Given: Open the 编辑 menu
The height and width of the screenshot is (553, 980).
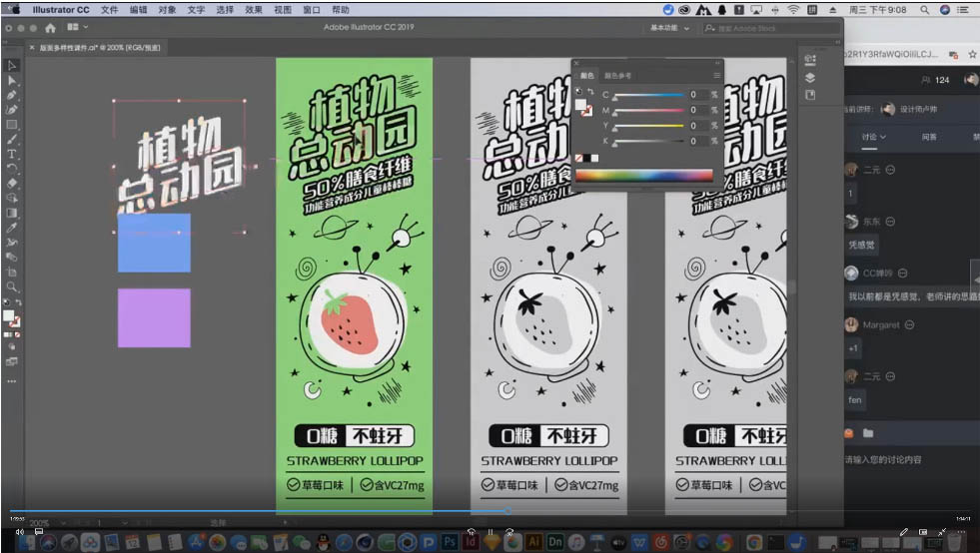Looking at the screenshot, I should 138,9.
